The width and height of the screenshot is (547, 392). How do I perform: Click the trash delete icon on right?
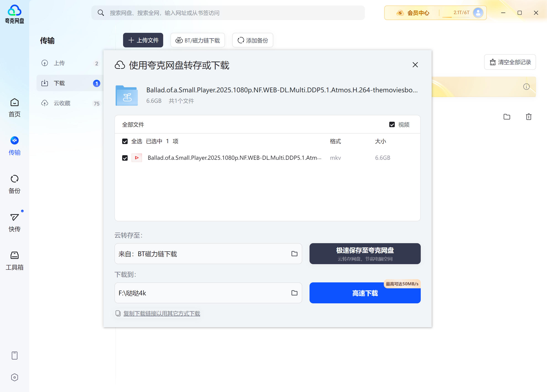(x=529, y=117)
